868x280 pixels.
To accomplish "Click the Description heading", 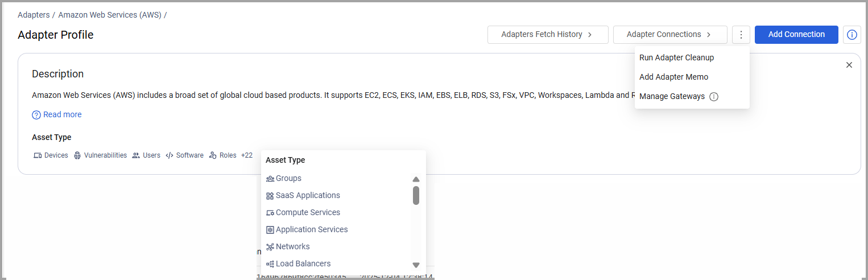I will (x=57, y=74).
